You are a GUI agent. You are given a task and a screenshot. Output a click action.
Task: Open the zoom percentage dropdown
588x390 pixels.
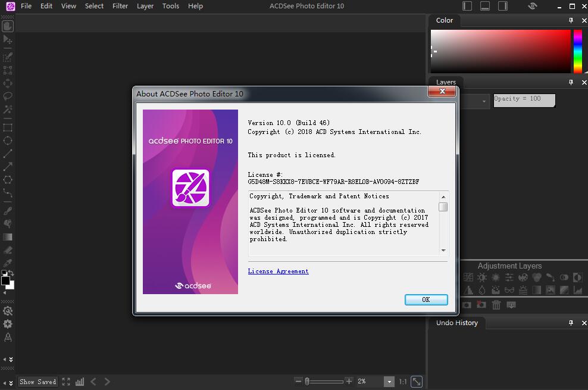[x=389, y=382]
